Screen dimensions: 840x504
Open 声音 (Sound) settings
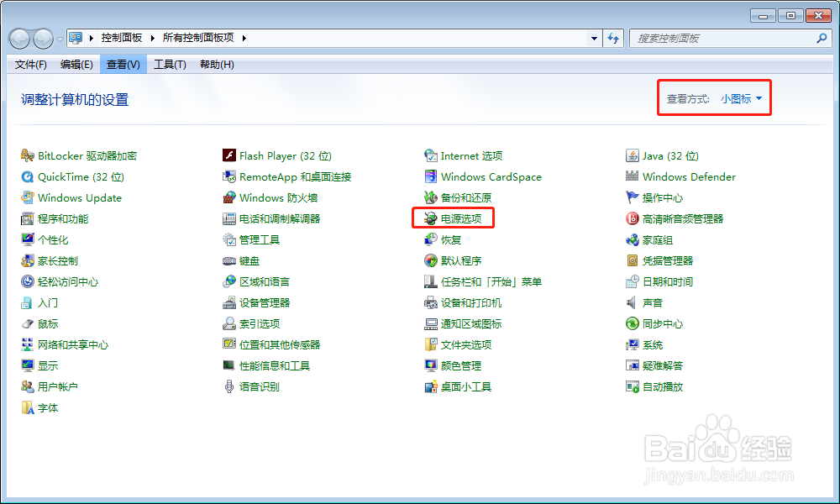click(x=651, y=302)
